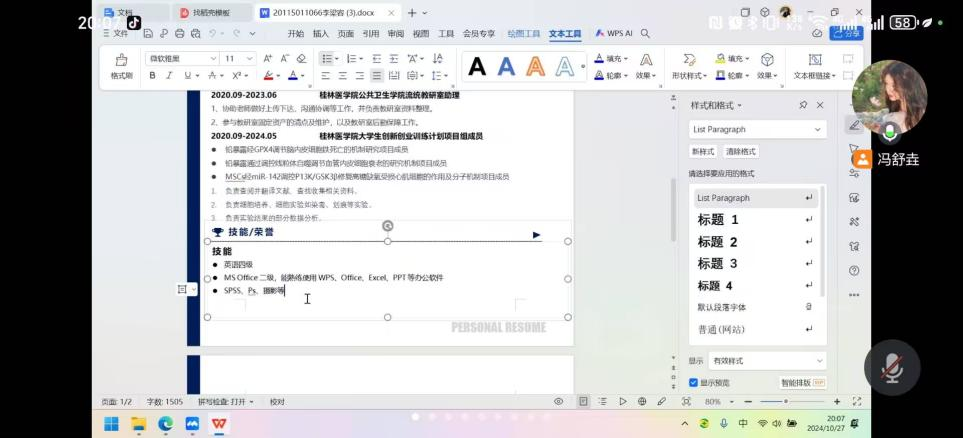Adjust the zoom slider in status bar
The image size is (963, 438).
click(783, 401)
